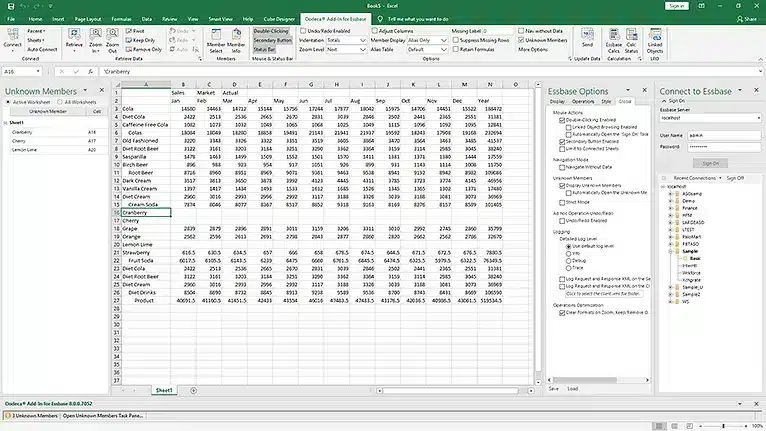Select the Debug log level radio button
This screenshot has width=766, height=431.
[x=569, y=261]
